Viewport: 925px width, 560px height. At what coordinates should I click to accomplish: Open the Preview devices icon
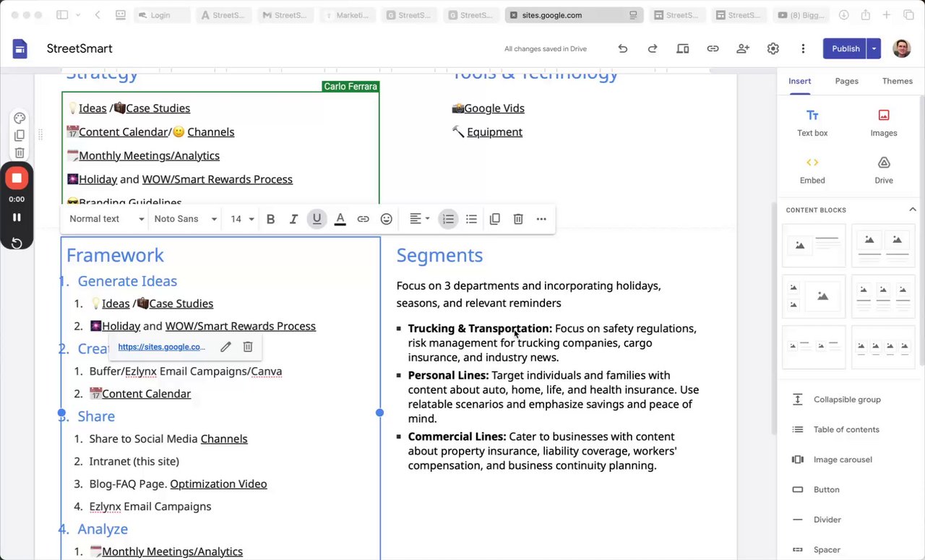(683, 48)
